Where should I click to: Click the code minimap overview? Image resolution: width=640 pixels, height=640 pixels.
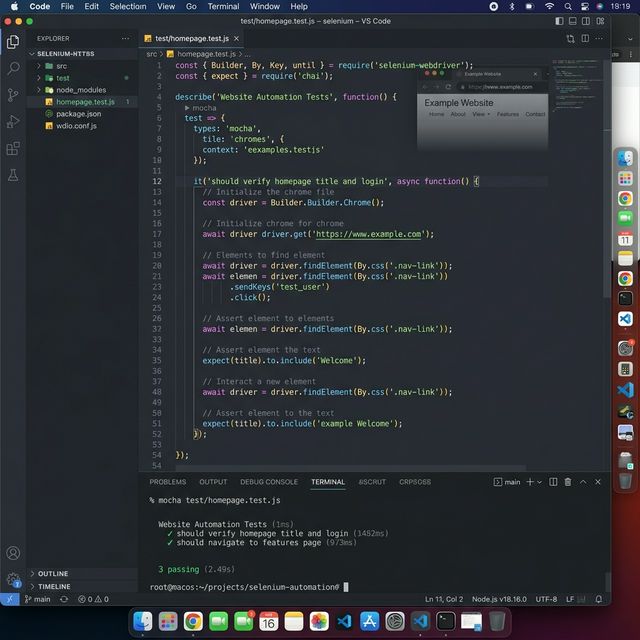point(576,86)
